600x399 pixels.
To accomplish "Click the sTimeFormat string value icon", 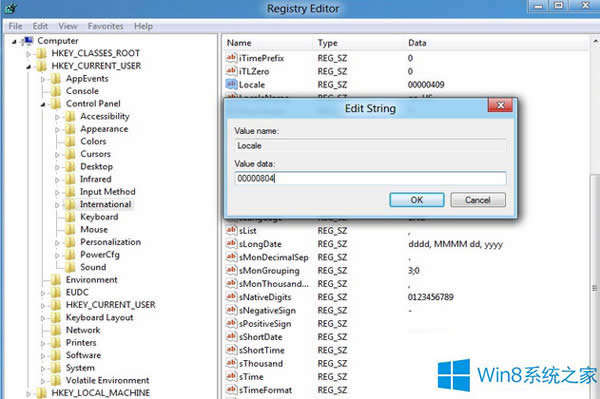I will (x=231, y=390).
